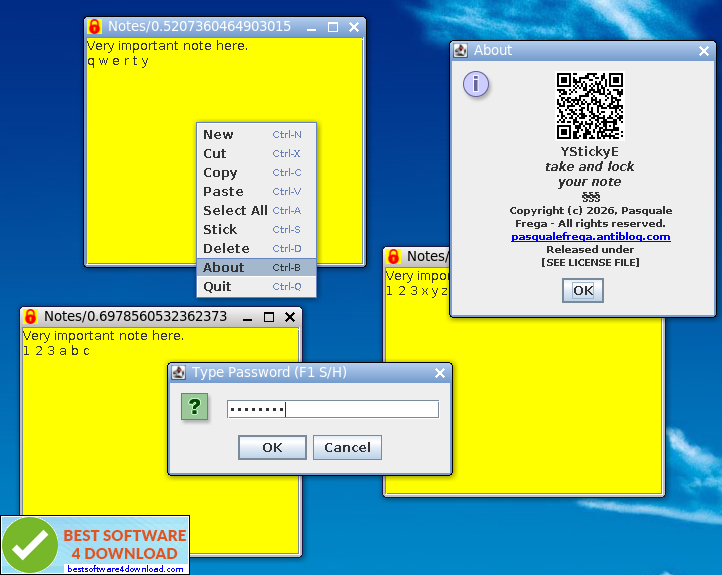Click 'Very important note here.' in top note

[x=167, y=46]
